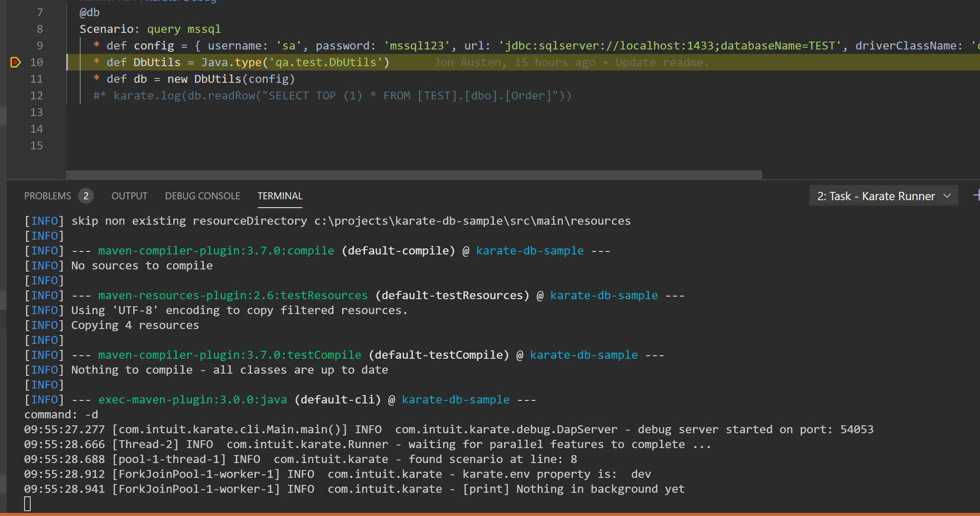Toggle the breakpoint on line 10

[15, 63]
